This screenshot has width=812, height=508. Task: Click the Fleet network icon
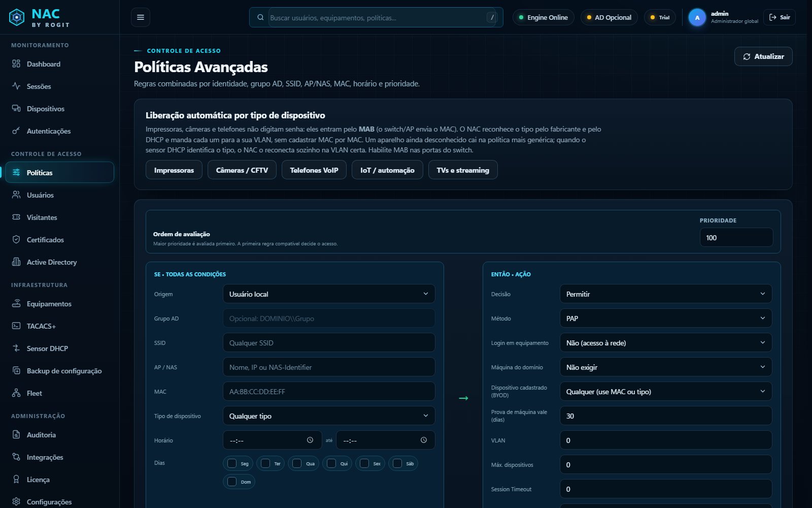click(16, 393)
